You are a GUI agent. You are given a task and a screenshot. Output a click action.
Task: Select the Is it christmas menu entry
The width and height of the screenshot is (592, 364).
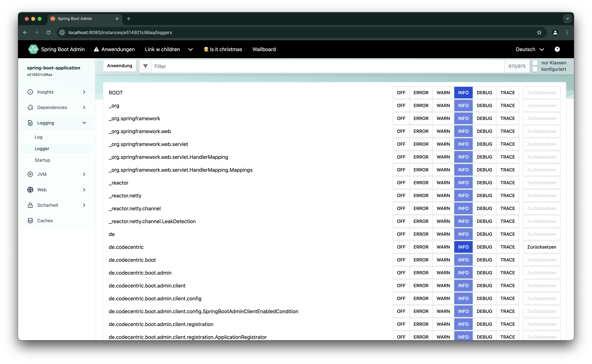(223, 49)
